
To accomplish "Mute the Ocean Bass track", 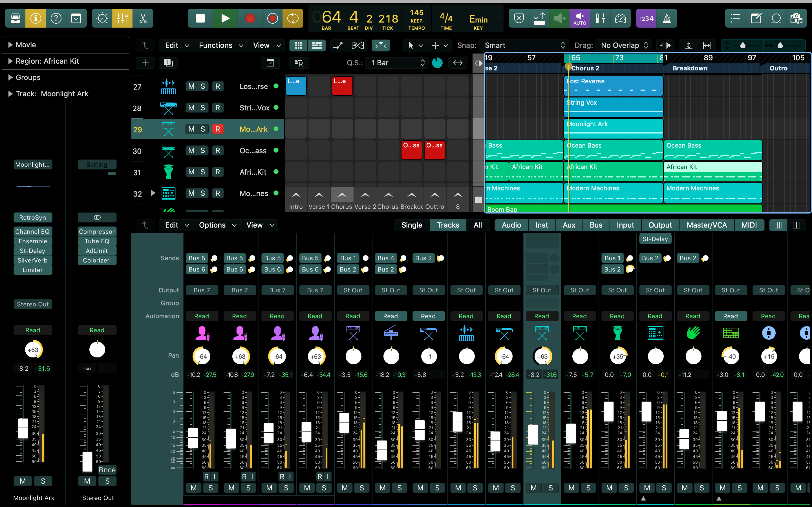I will (x=191, y=151).
